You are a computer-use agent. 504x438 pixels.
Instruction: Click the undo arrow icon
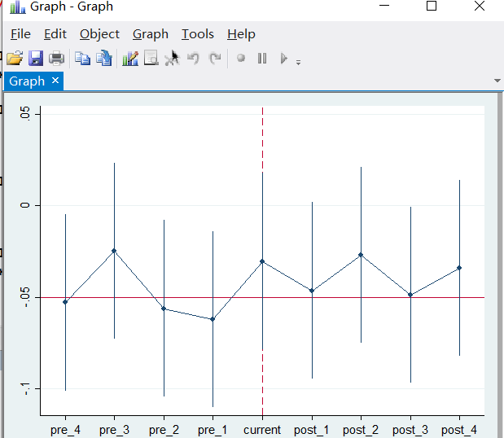[193, 58]
